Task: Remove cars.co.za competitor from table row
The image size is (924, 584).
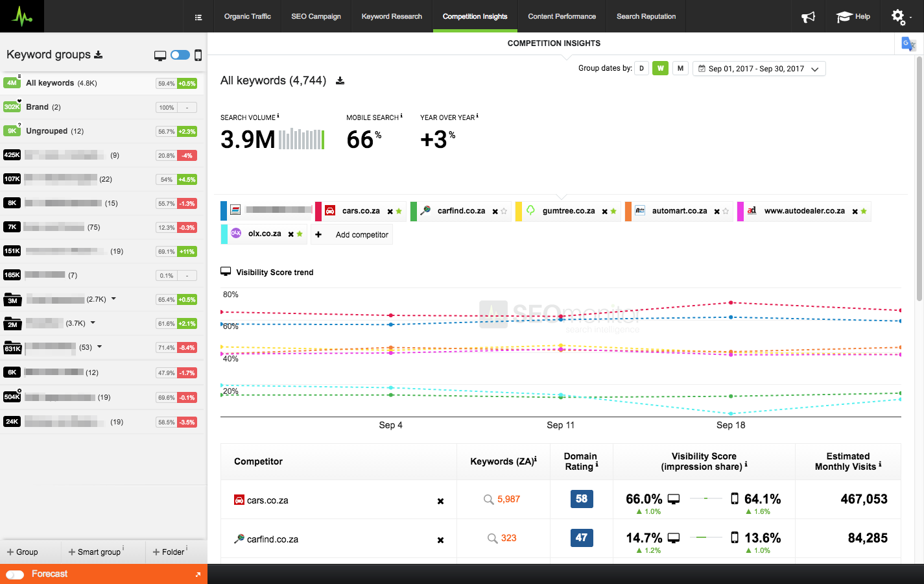Action: (440, 501)
